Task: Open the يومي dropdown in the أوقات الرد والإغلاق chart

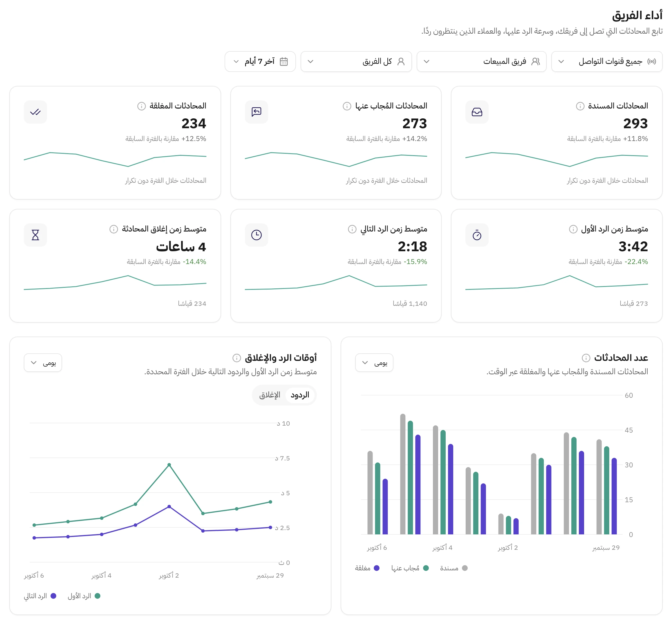Action: [x=43, y=363]
